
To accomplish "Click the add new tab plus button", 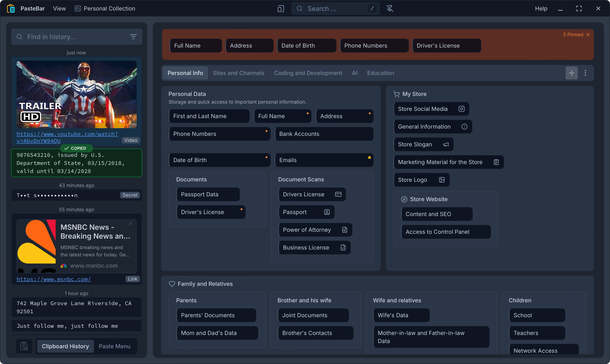I will coord(571,73).
